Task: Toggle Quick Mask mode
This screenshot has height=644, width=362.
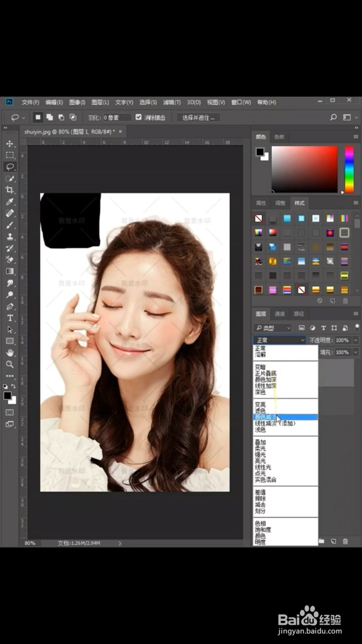Action: (x=10, y=412)
